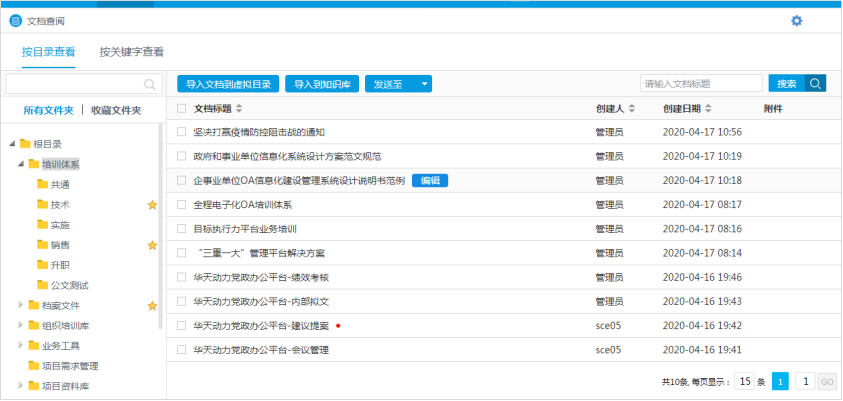Click the star icon next to 档案文件 folder
This screenshot has width=843, height=401.
coord(152,305)
